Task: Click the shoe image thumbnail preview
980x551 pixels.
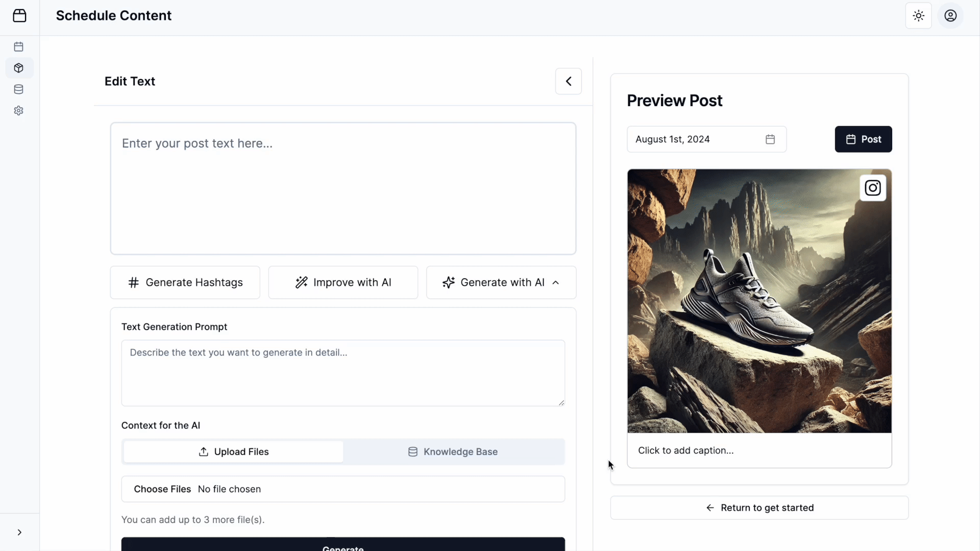Action: 759,302
